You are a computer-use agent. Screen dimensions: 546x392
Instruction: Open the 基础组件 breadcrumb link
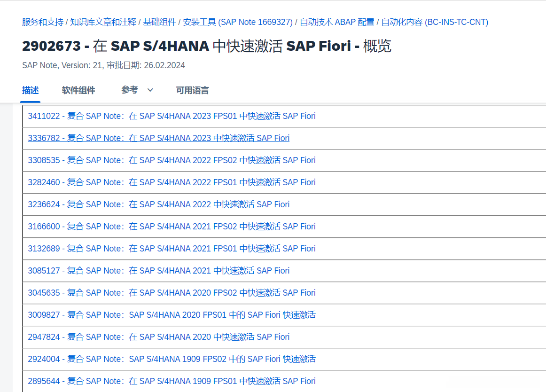click(x=160, y=22)
